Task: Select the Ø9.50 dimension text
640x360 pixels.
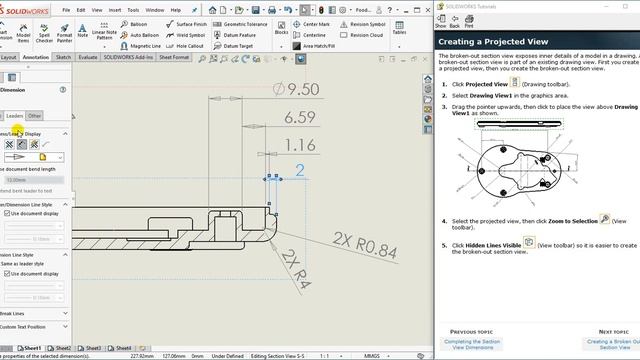Action: (296, 89)
